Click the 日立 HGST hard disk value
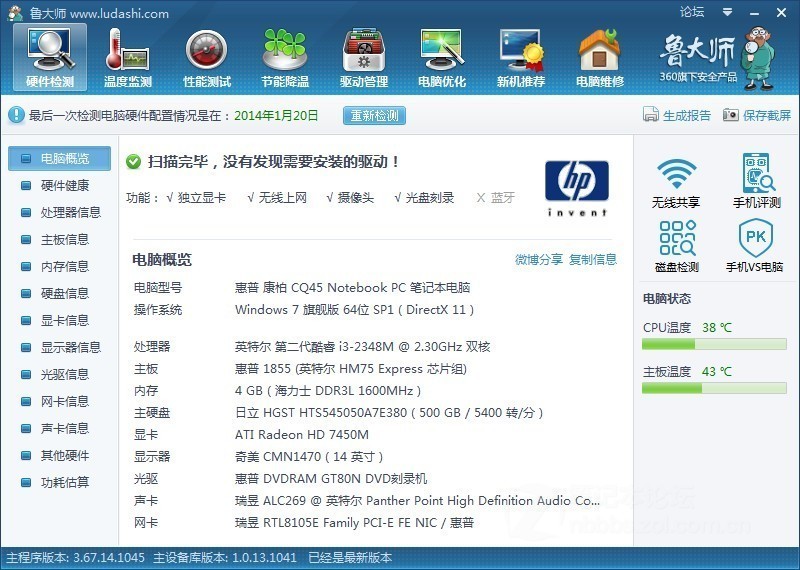 (389, 413)
